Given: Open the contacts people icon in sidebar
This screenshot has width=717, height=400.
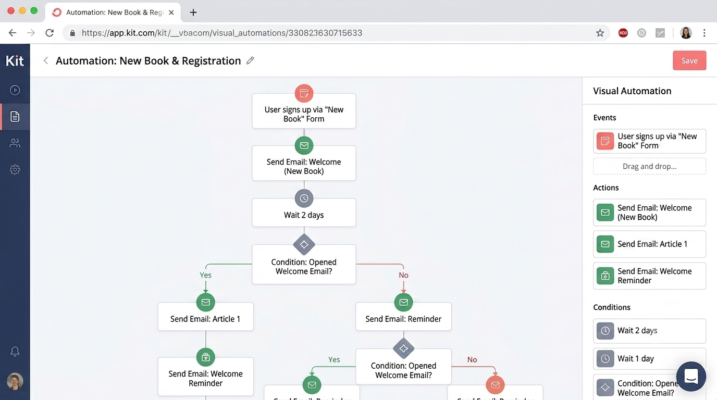Looking at the screenshot, I should coord(15,143).
